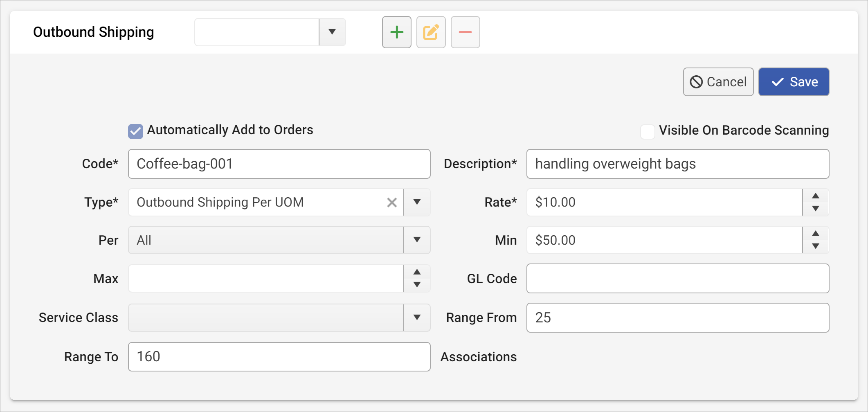Click the green plus icon to add new shipping charge
Viewport: 868px width, 412px height.
(x=396, y=32)
